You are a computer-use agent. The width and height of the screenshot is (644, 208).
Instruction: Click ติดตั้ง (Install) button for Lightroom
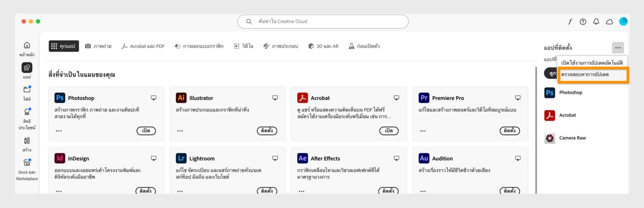(x=267, y=191)
